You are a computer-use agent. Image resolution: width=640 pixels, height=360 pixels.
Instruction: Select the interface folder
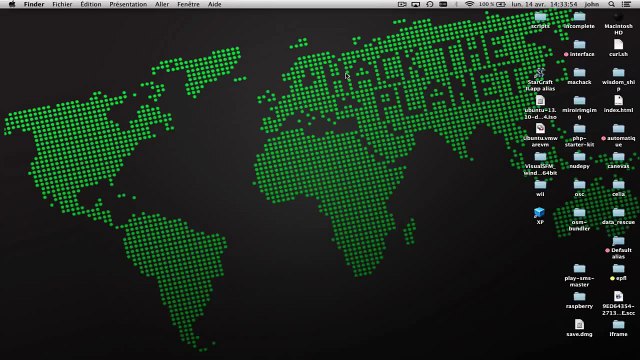pos(579,44)
